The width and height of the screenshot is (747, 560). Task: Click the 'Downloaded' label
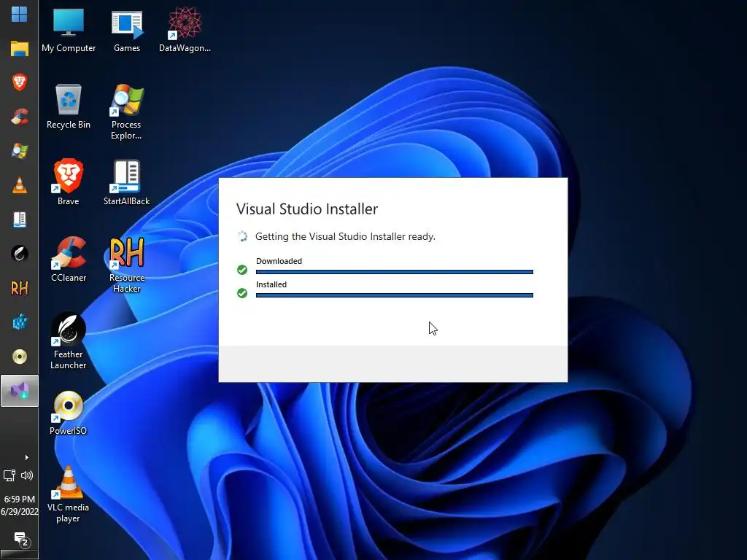coord(279,261)
